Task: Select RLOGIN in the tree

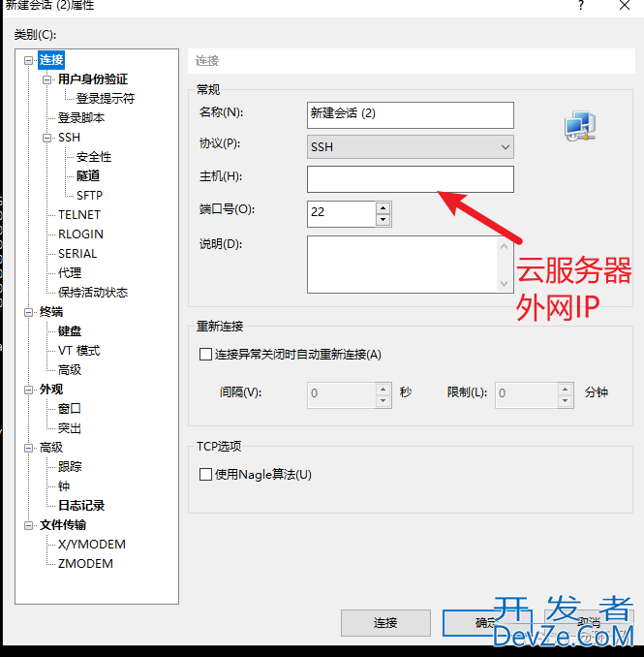Action: coord(80,235)
